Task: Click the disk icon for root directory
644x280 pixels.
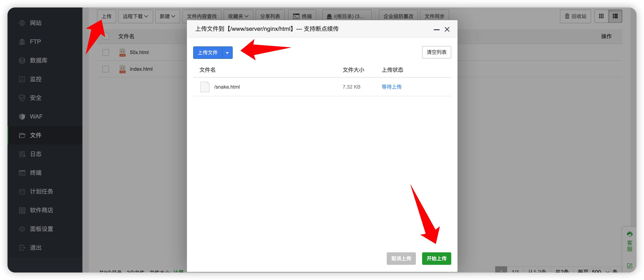Action: click(329, 16)
